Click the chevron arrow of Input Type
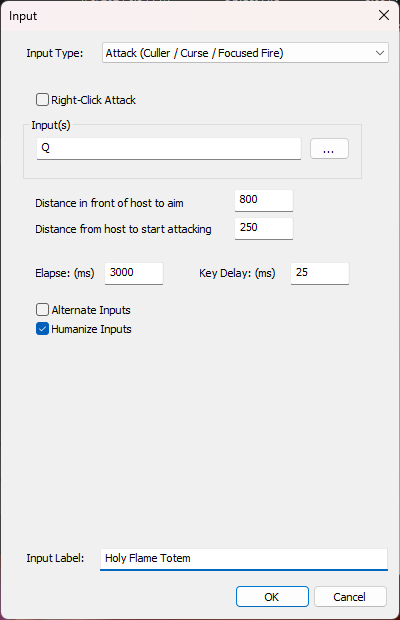Image resolution: width=400 pixels, height=620 pixels. coord(380,53)
